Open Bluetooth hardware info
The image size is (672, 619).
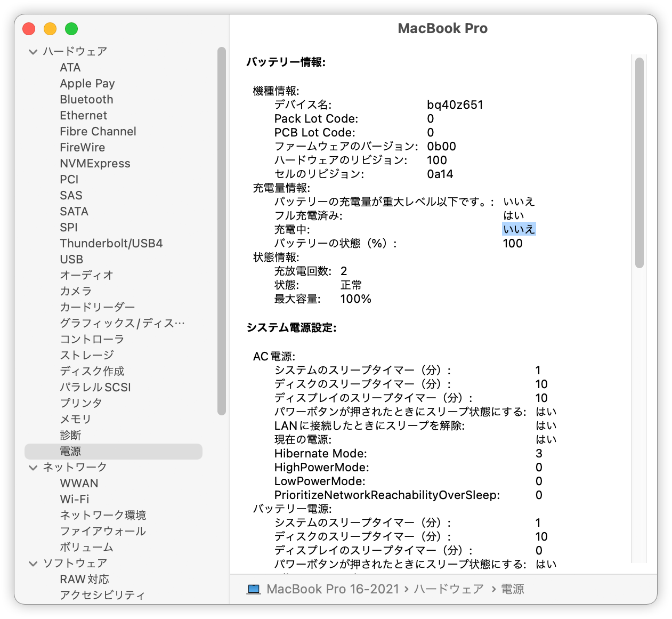tap(86, 100)
